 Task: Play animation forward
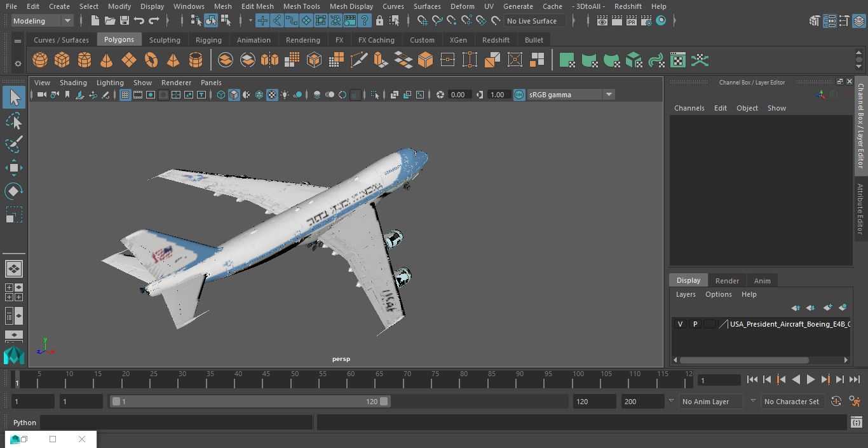811,379
